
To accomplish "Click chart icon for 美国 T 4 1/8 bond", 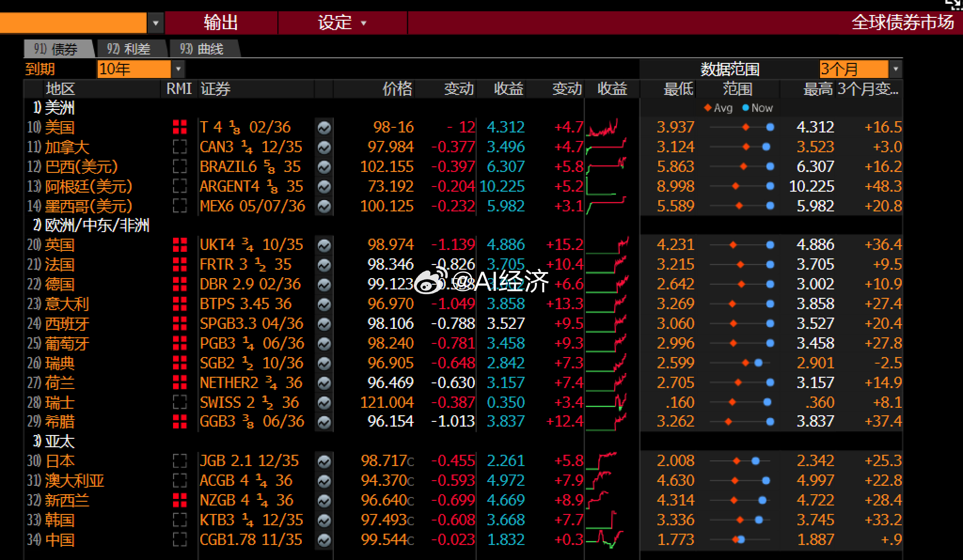I will pyautogui.click(x=324, y=128).
